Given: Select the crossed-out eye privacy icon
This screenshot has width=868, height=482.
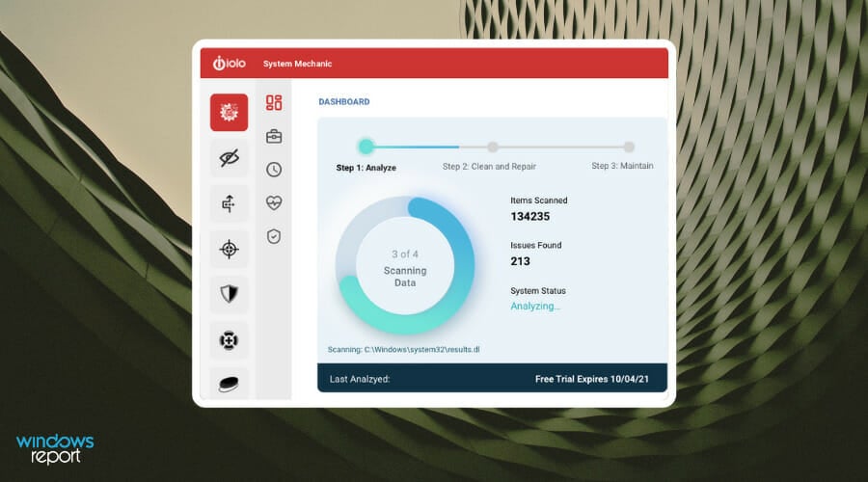Looking at the screenshot, I should click(x=229, y=158).
